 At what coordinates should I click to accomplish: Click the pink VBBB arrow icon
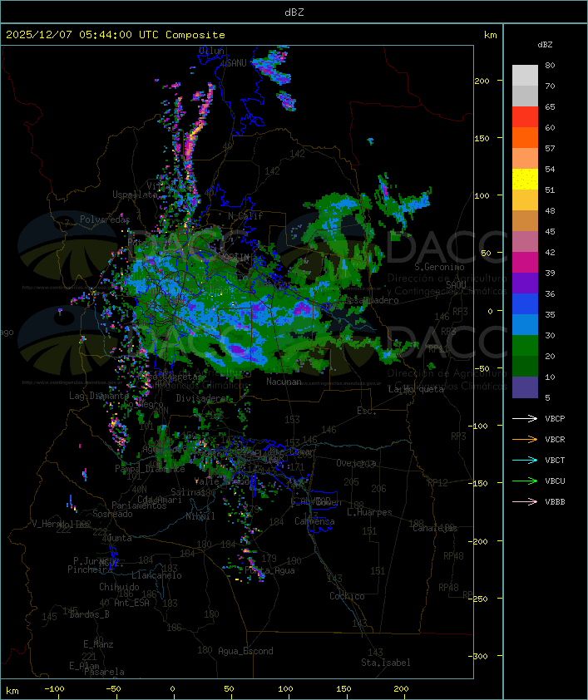[x=525, y=501]
